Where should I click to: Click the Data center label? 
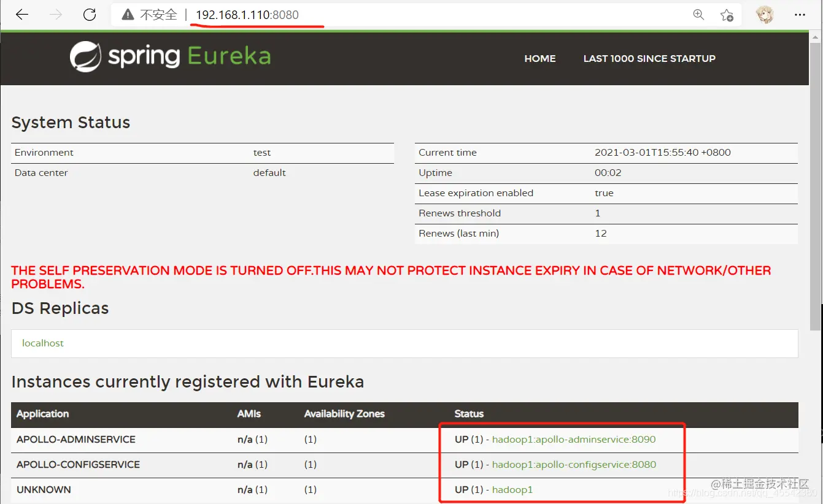[41, 173]
